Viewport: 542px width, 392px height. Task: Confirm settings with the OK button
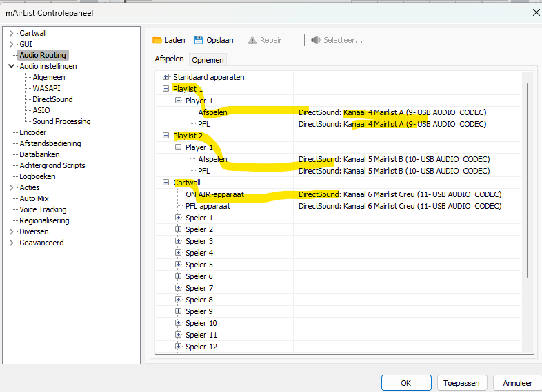click(406, 383)
